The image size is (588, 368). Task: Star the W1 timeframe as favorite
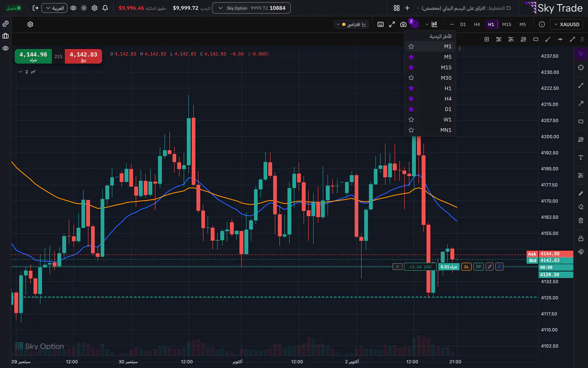[411, 120]
